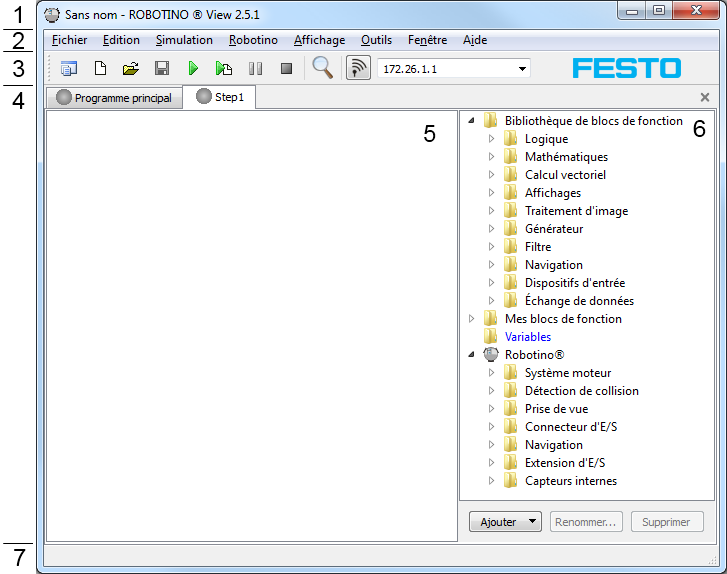Select the Step1 tab
This screenshot has height=574, width=727.
pos(219,97)
